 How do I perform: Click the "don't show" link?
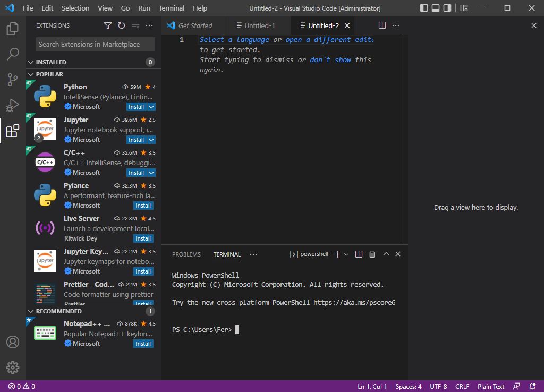tap(330, 59)
